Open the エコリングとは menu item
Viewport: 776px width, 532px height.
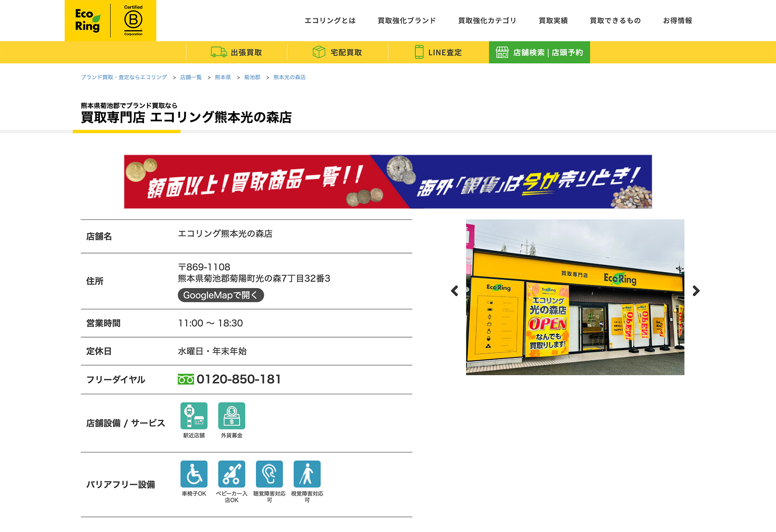coord(330,21)
